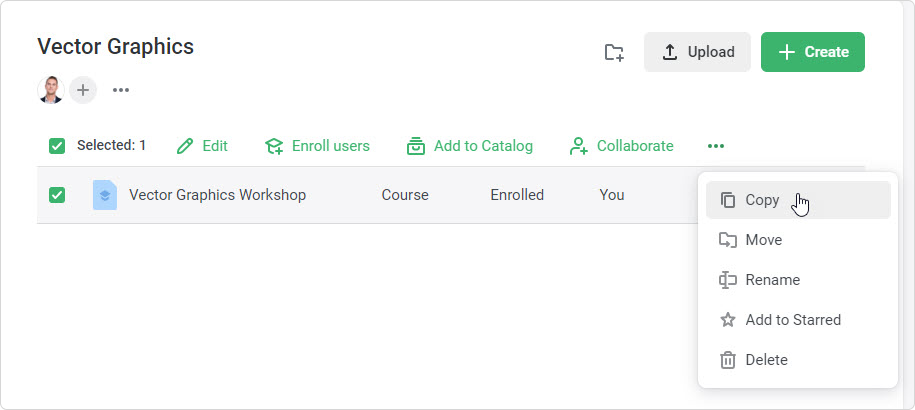Click the Delete trash icon

coord(728,360)
